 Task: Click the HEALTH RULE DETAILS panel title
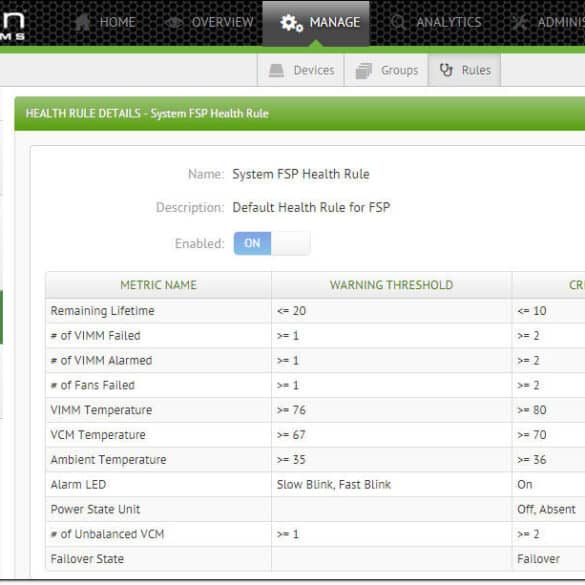(147, 113)
